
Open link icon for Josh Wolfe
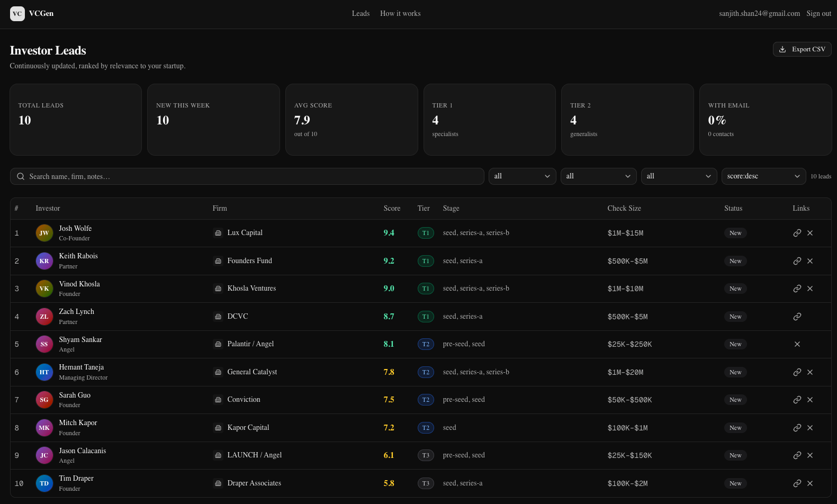(797, 233)
